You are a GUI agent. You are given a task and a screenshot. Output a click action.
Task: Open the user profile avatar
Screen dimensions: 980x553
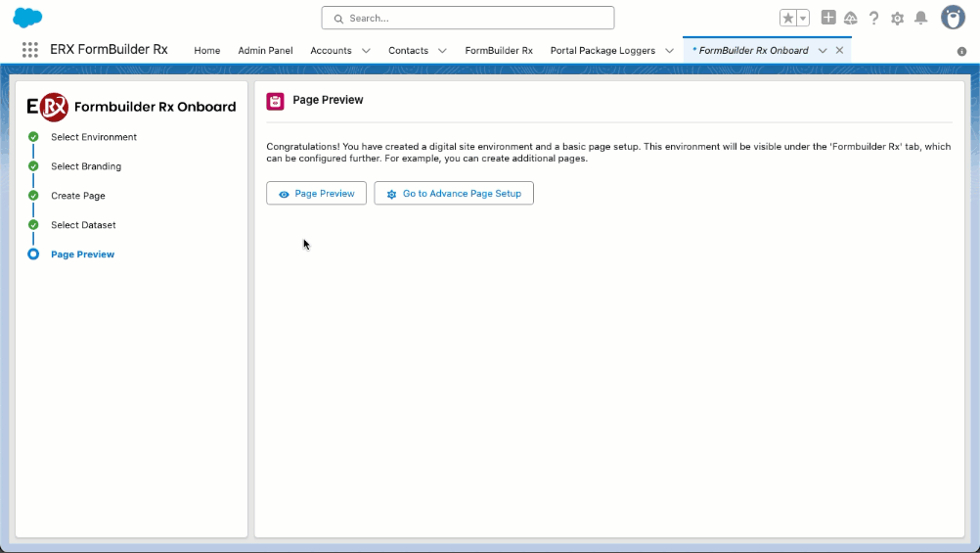[953, 18]
